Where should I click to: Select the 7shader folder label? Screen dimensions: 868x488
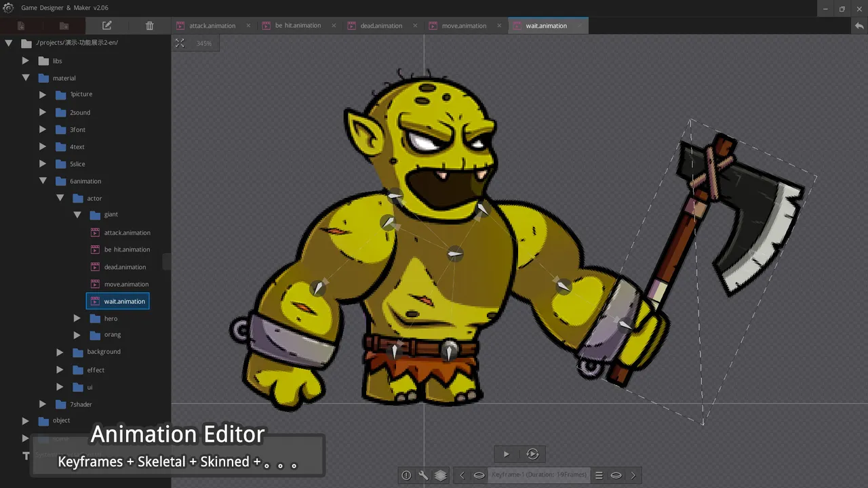(x=81, y=405)
